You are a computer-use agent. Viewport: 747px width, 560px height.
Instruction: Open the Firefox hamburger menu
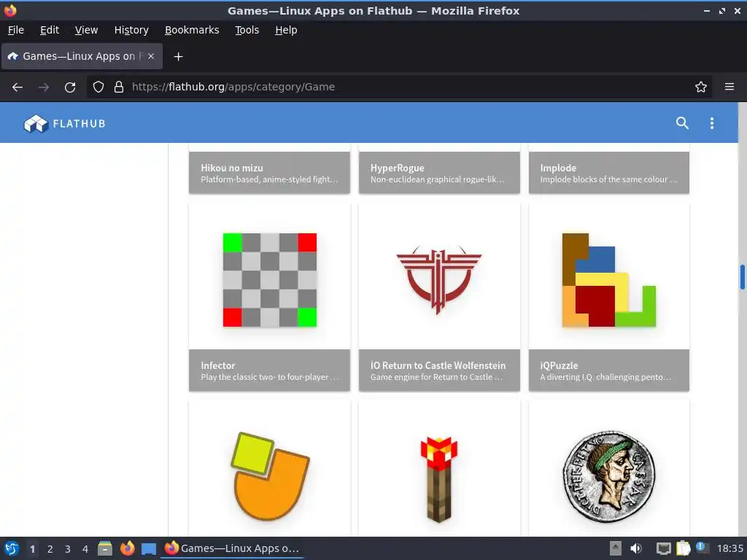coord(729,87)
